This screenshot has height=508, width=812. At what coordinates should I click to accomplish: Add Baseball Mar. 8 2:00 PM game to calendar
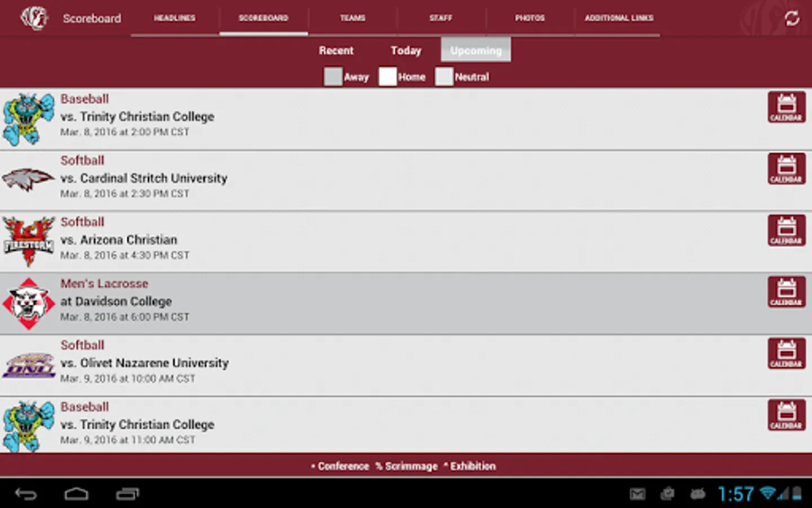tap(786, 107)
